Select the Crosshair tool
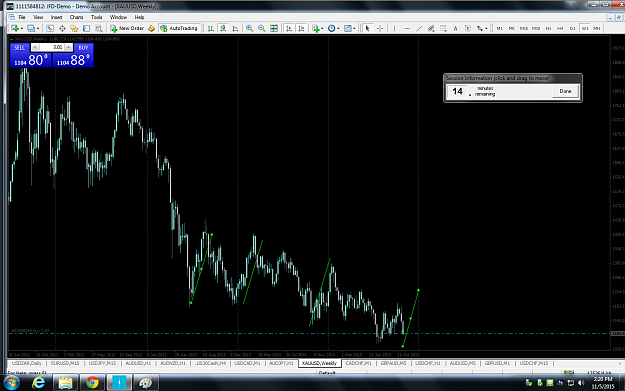The height and width of the screenshot is (391, 625). [380, 28]
